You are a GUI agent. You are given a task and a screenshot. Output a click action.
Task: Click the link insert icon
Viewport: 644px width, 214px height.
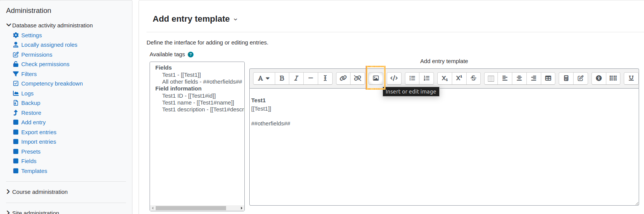(343, 78)
